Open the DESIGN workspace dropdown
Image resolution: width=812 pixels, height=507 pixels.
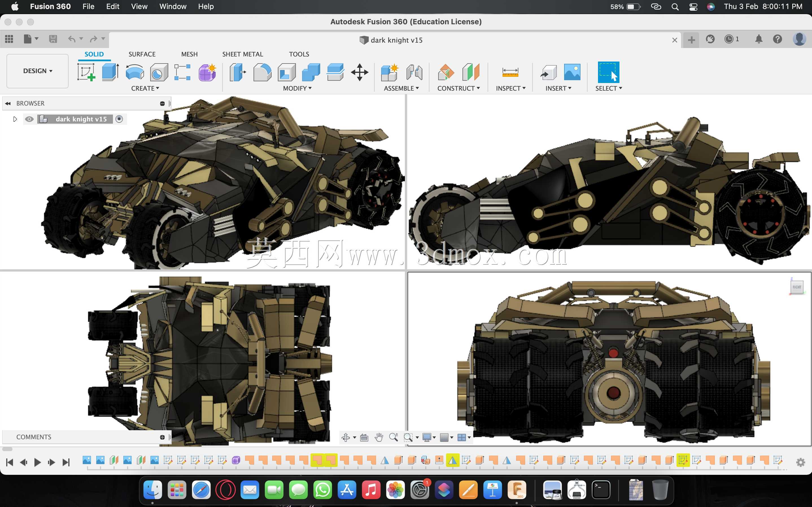point(38,71)
